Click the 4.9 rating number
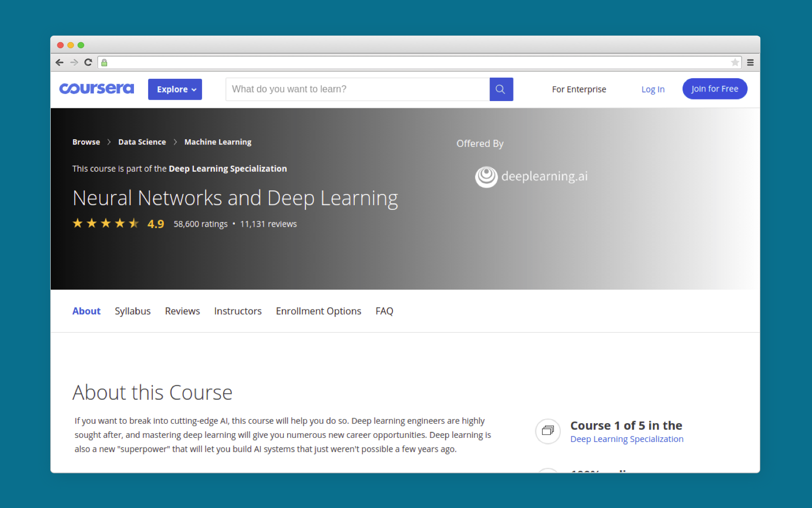The width and height of the screenshot is (812, 508). point(156,224)
